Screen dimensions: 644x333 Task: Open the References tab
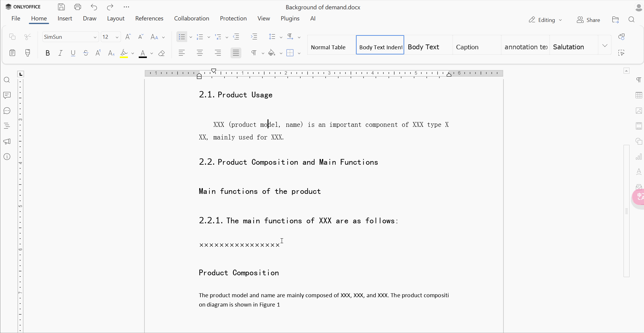click(x=149, y=18)
